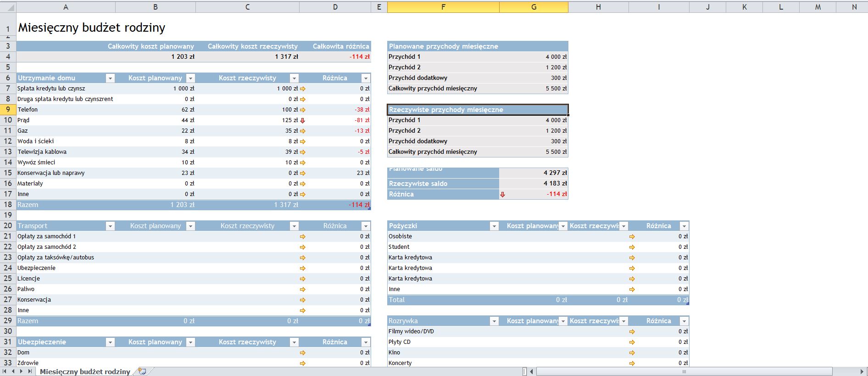Select Druga spłata kredytu lub czynszrent cell
The image size is (868, 376).
click(66, 99)
